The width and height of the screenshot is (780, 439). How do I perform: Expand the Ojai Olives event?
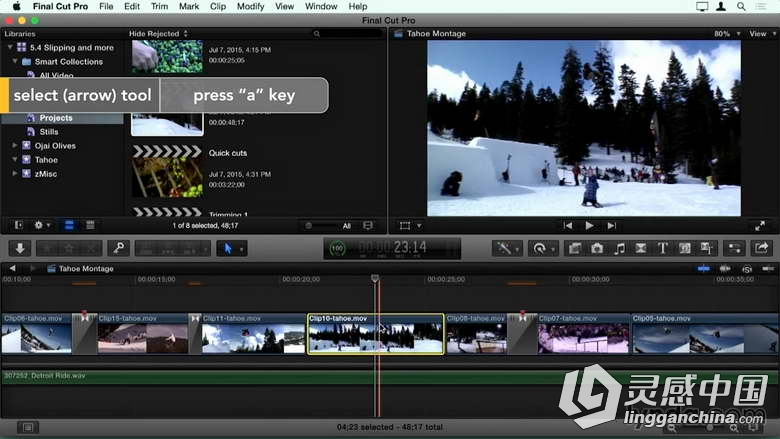click(x=15, y=146)
